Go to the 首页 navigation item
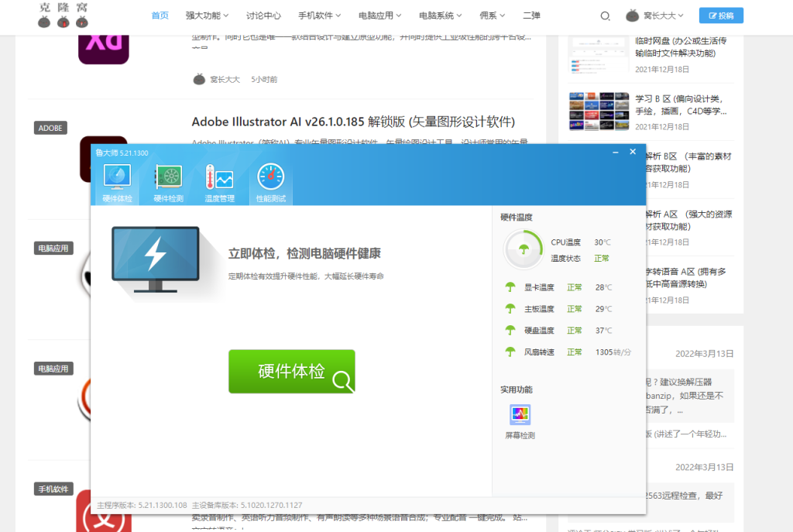Screen dimensions: 793x532 [160, 15]
